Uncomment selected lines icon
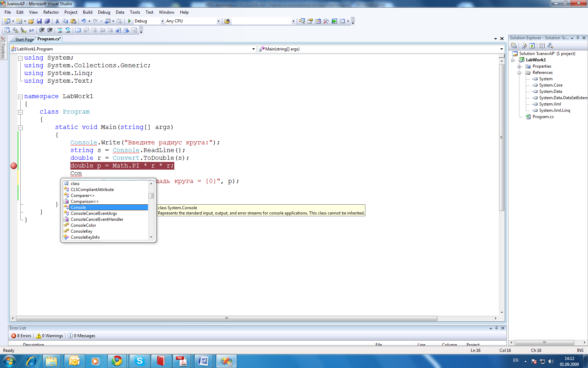Screen dimensions: 588x368 (x=68, y=30)
